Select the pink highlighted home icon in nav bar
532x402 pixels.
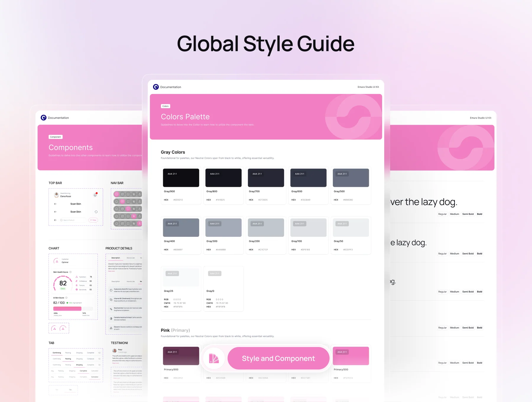click(x=116, y=194)
